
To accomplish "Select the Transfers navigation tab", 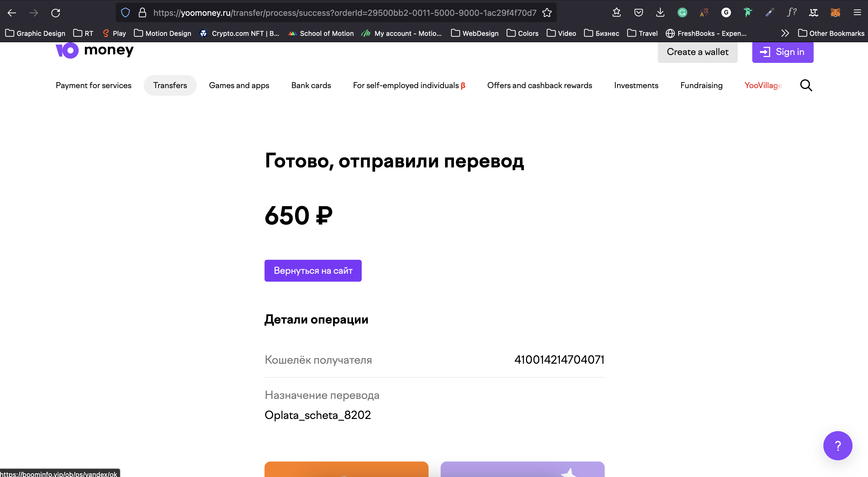I will [x=170, y=85].
